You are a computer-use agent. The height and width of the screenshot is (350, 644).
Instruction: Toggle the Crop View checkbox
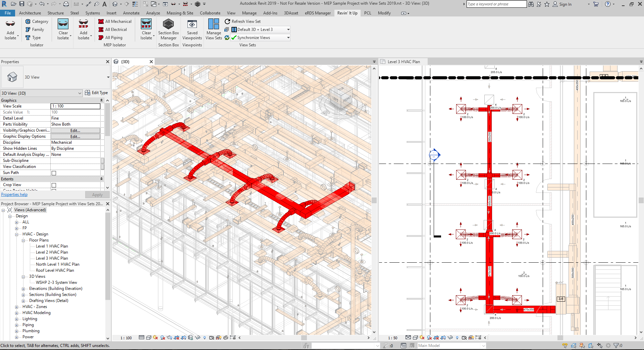(54, 185)
